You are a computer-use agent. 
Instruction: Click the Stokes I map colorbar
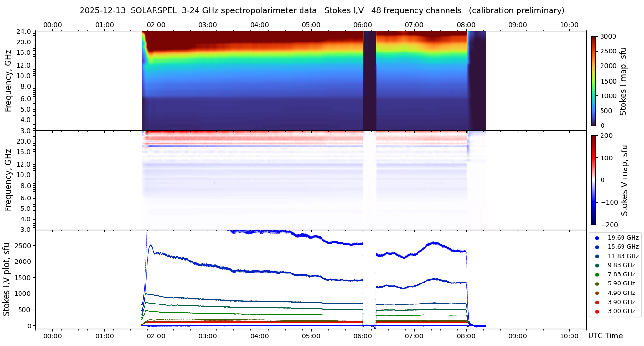(x=593, y=81)
